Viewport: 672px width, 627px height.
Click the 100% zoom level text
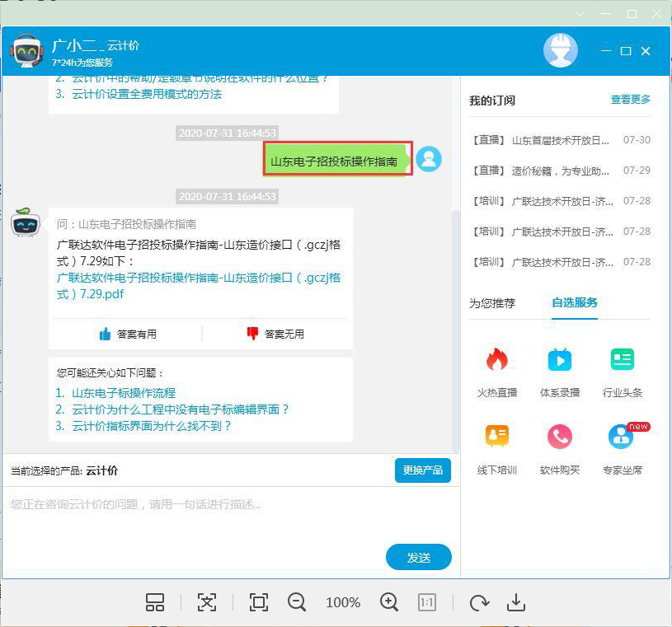[343, 602]
